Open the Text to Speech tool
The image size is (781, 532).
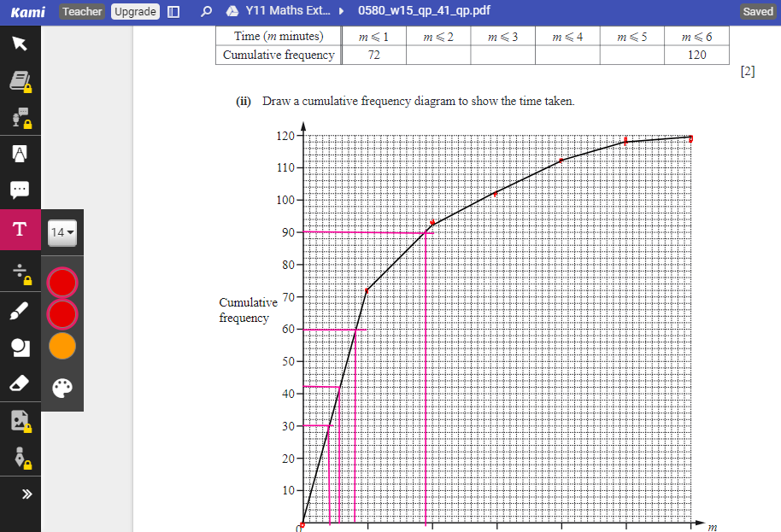coord(20,118)
